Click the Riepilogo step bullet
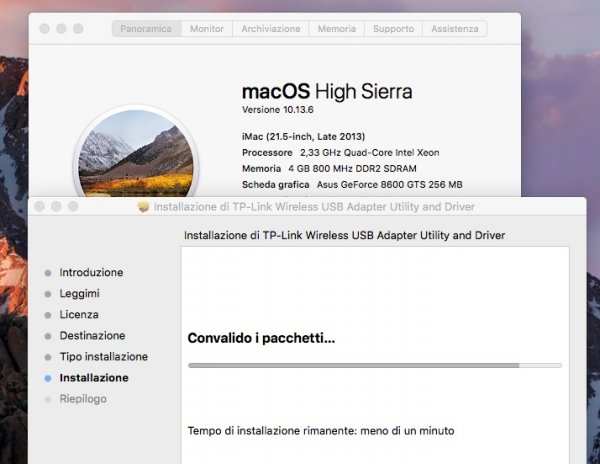The width and height of the screenshot is (600, 464). [48, 399]
